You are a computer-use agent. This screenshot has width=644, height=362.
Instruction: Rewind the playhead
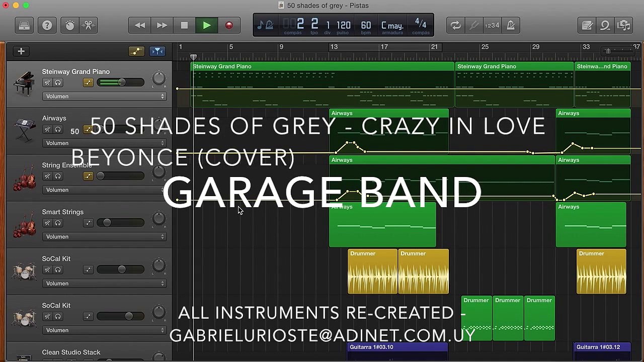click(x=140, y=25)
